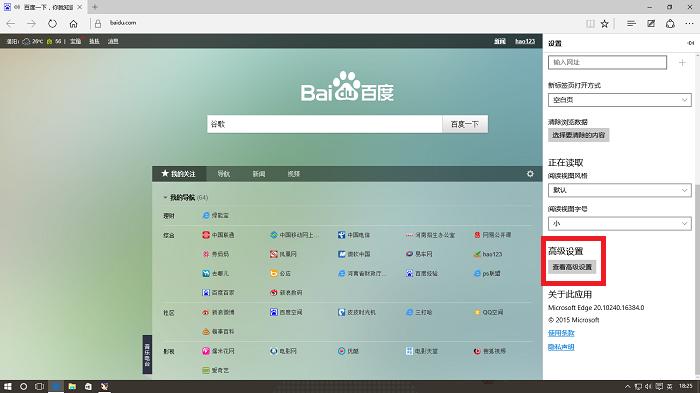This screenshot has width=700, height=393.
Task: Switch to the 新闻 tab in navigation bar
Action: pos(259,174)
